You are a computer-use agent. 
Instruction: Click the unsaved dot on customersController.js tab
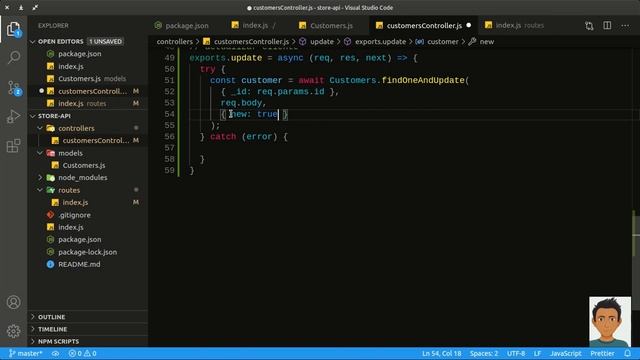[469, 25]
